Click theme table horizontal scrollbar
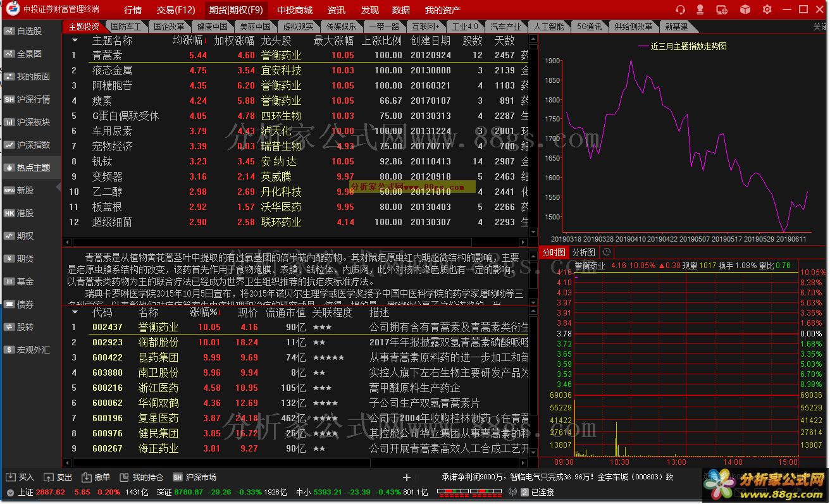The width and height of the screenshot is (830, 504). click(272, 242)
